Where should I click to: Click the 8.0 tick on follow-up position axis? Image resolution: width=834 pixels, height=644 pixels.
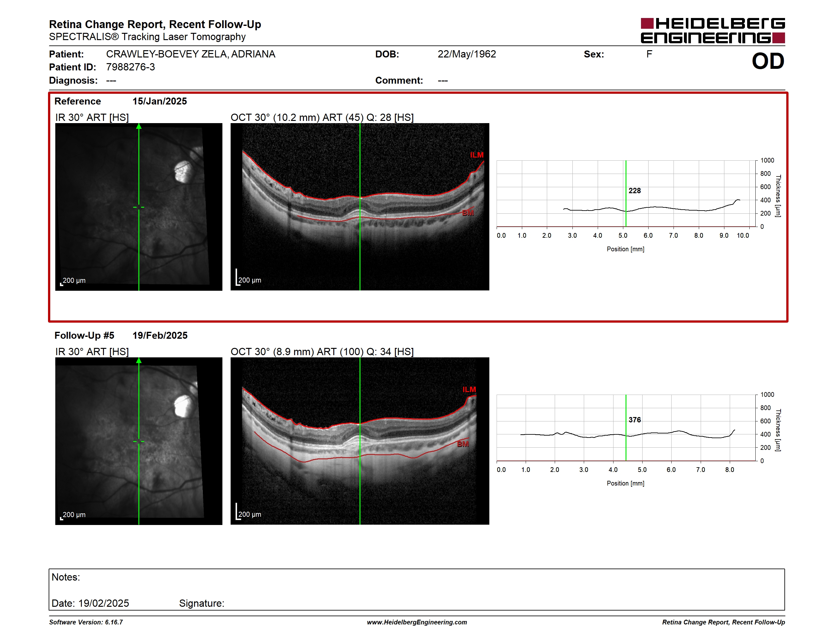click(729, 470)
